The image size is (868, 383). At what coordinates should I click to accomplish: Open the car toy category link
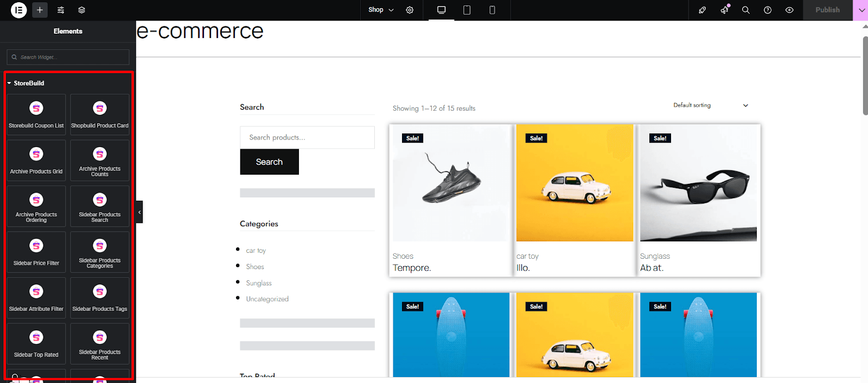pyautogui.click(x=256, y=251)
